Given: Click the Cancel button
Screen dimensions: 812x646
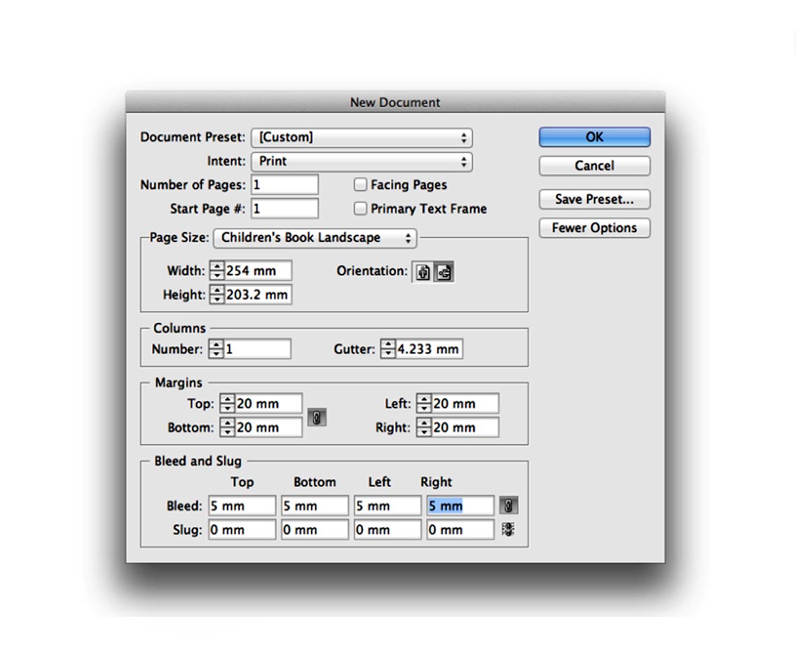Looking at the screenshot, I should point(595,166).
